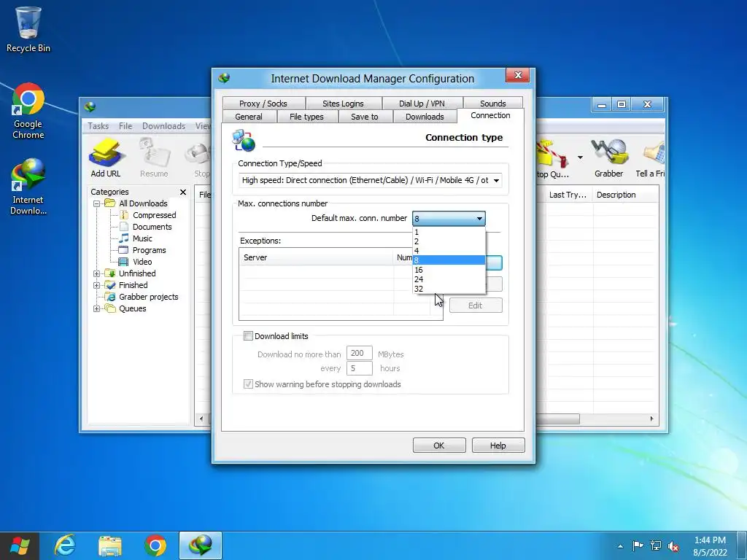747x560 pixels.
Task: Collapse the All Downloads tree node
Action: click(97, 204)
